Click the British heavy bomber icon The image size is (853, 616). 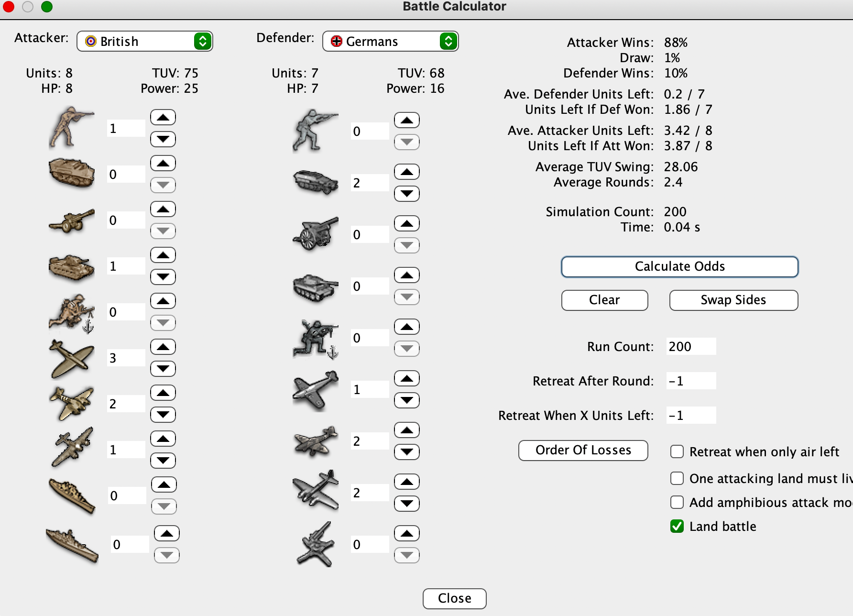(x=72, y=447)
